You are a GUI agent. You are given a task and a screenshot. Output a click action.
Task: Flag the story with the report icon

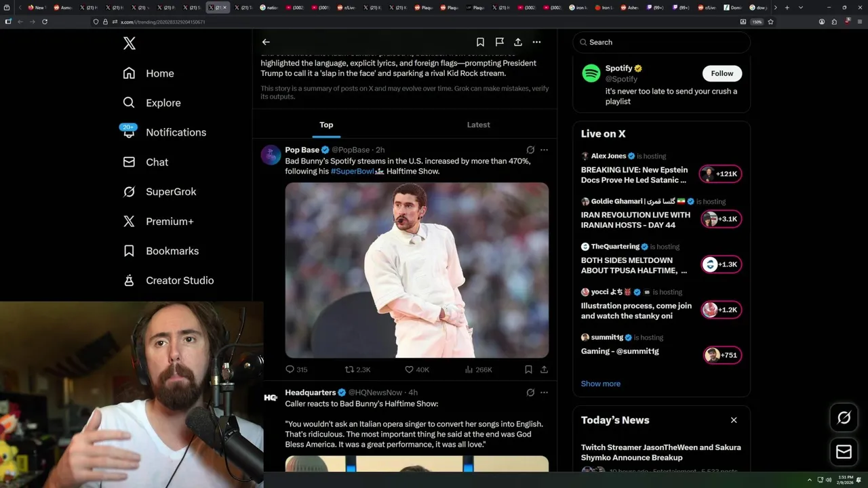click(499, 42)
